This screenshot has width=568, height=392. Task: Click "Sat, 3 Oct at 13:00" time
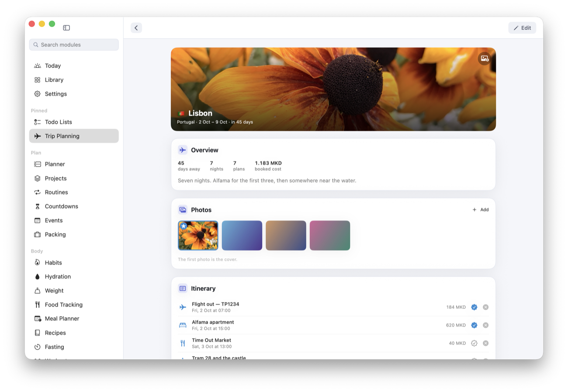[x=211, y=347]
